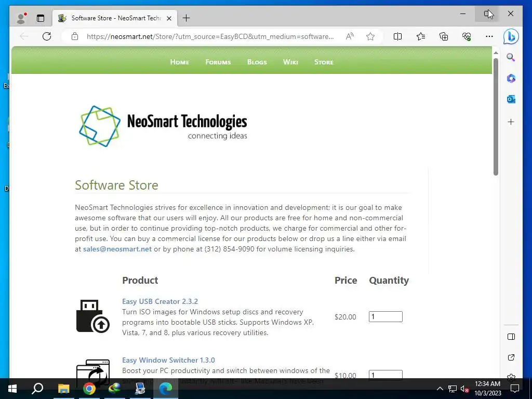Viewport: 532px width, 399px height.
Task: Open Wiki in the nav bar
Action: point(290,62)
